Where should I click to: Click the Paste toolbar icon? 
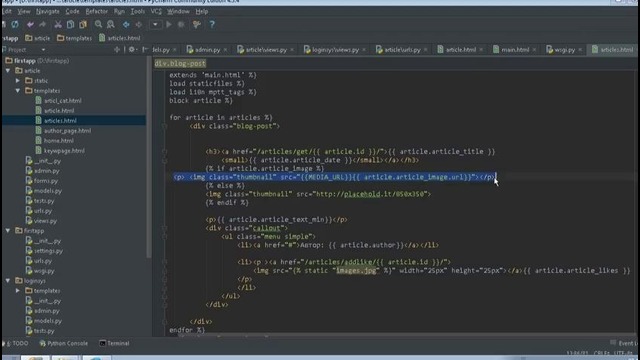point(83,24)
